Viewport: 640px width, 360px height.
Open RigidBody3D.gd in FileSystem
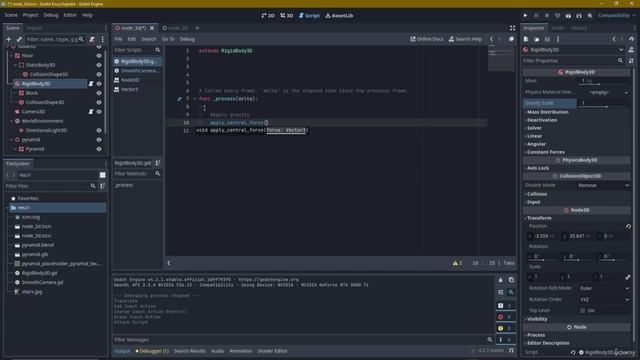pyautogui.click(x=40, y=273)
